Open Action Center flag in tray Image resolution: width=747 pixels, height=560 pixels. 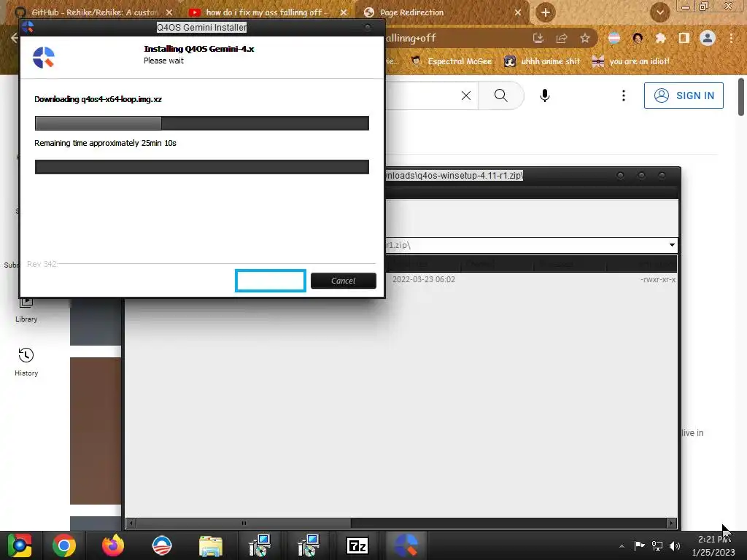click(639, 545)
